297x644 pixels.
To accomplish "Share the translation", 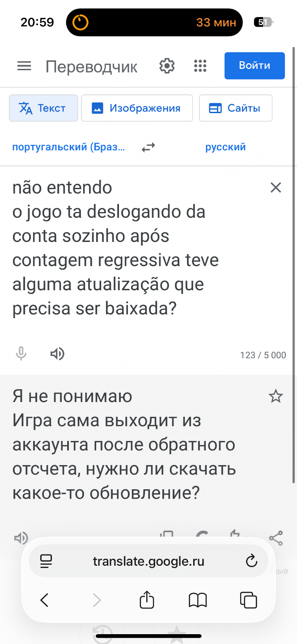I will 276,538.
